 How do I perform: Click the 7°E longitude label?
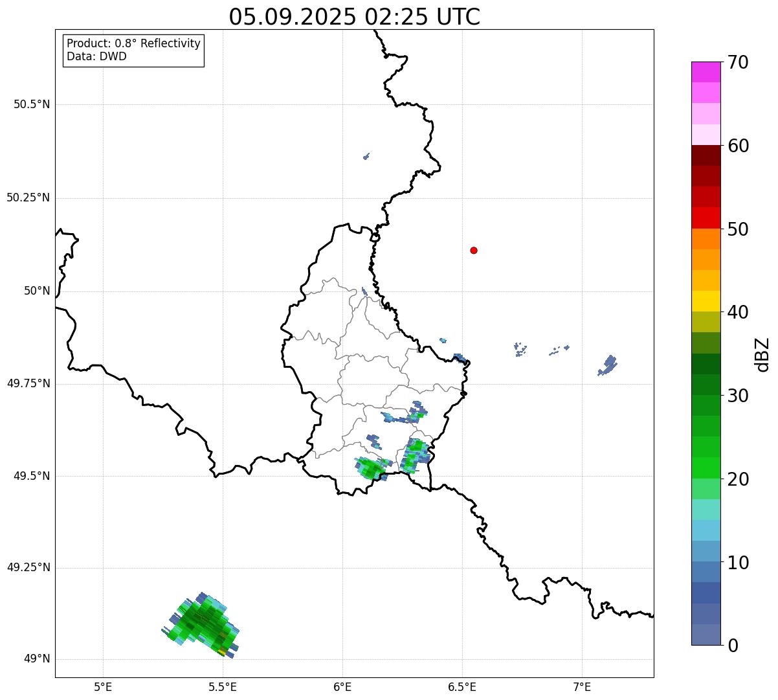[582, 686]
